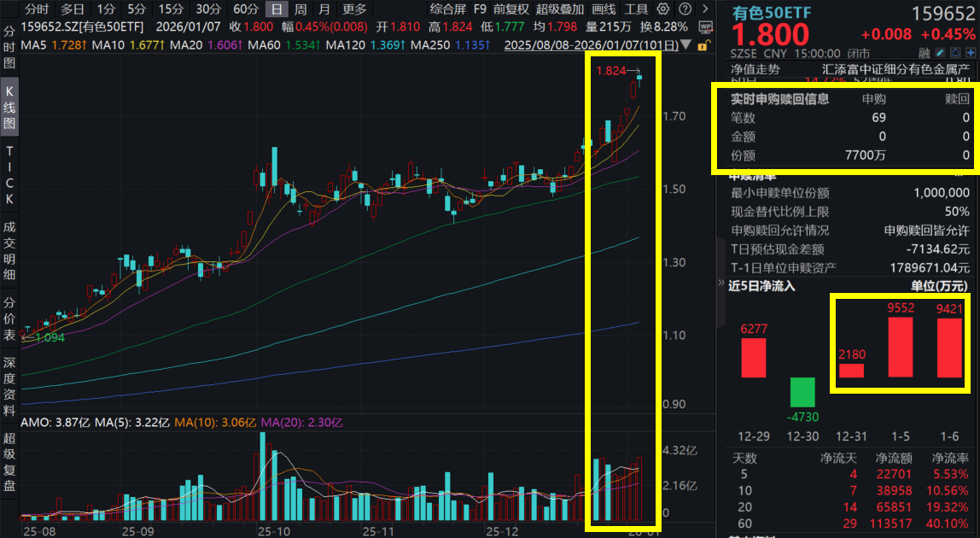Open the price alert bell icon
The image size is (980, 538).
pos(955,53)
